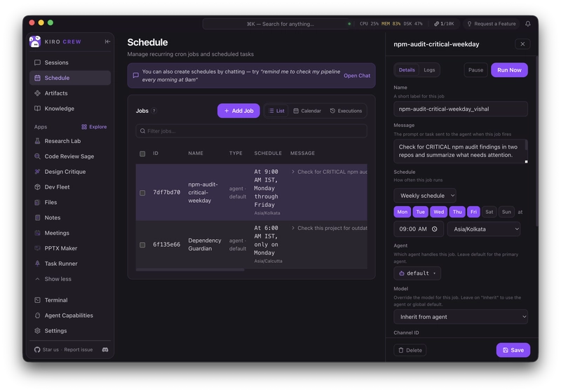Click the Star us link
This screenshot has width=561, height=392.
coord(50,350)
